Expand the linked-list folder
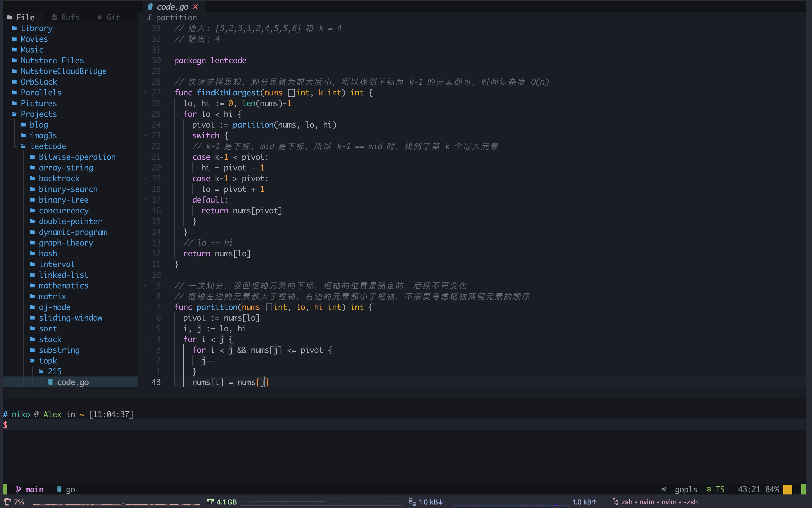 point(64,275)
